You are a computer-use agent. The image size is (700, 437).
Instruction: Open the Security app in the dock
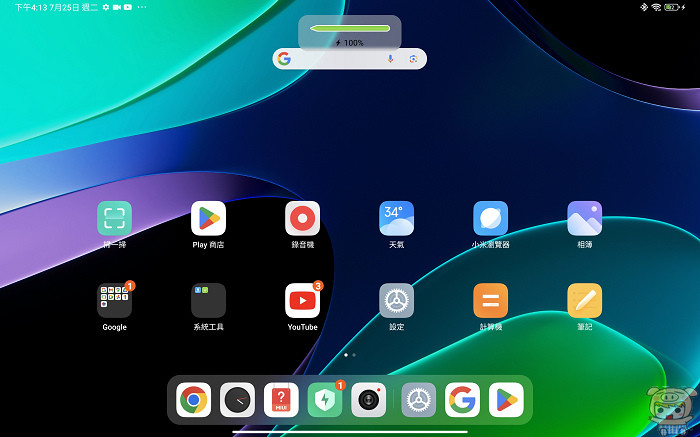point(325,400)
